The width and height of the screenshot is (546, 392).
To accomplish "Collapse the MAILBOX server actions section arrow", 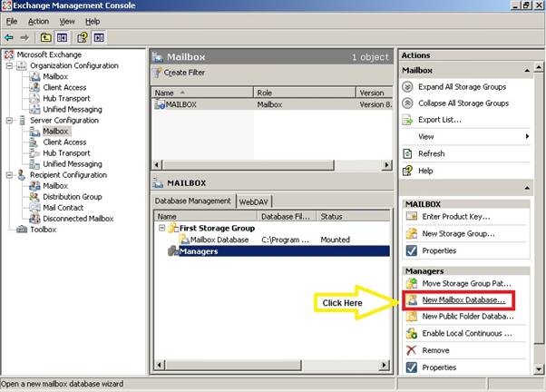I will coord(527,188).
